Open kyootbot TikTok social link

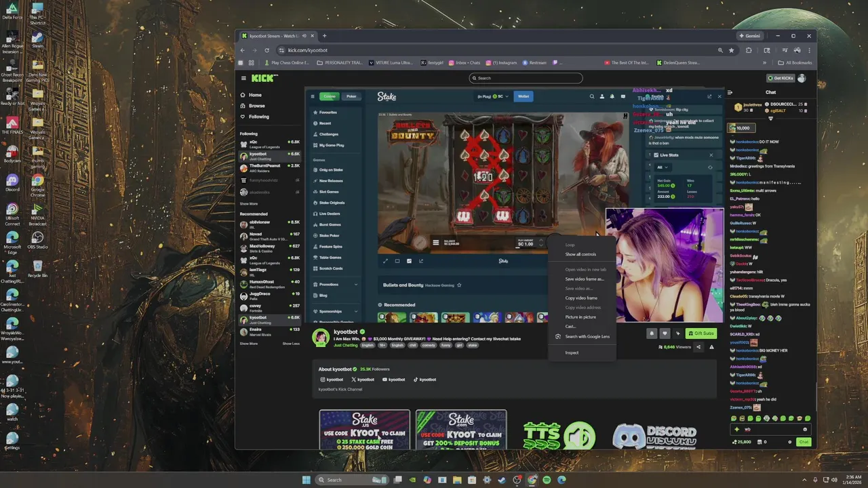(x=425, y=380)
